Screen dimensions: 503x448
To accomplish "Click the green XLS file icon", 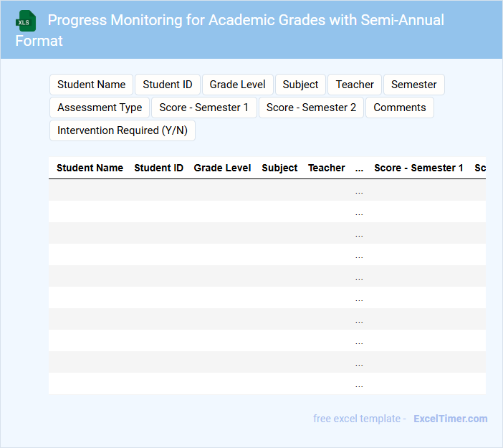I will [25, 21].
